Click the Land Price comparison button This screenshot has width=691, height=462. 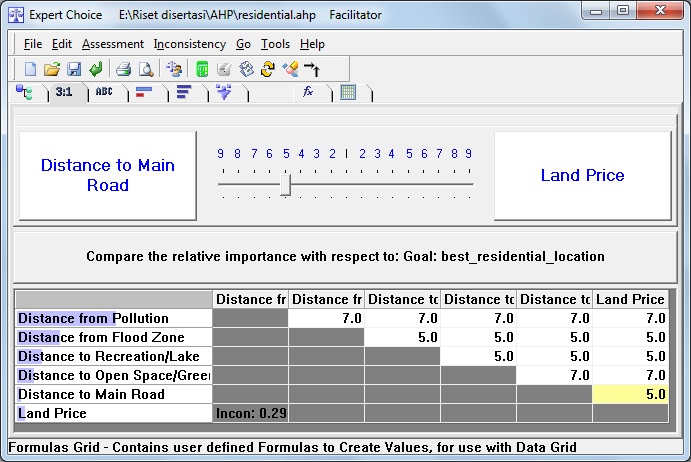coord(582,175)
